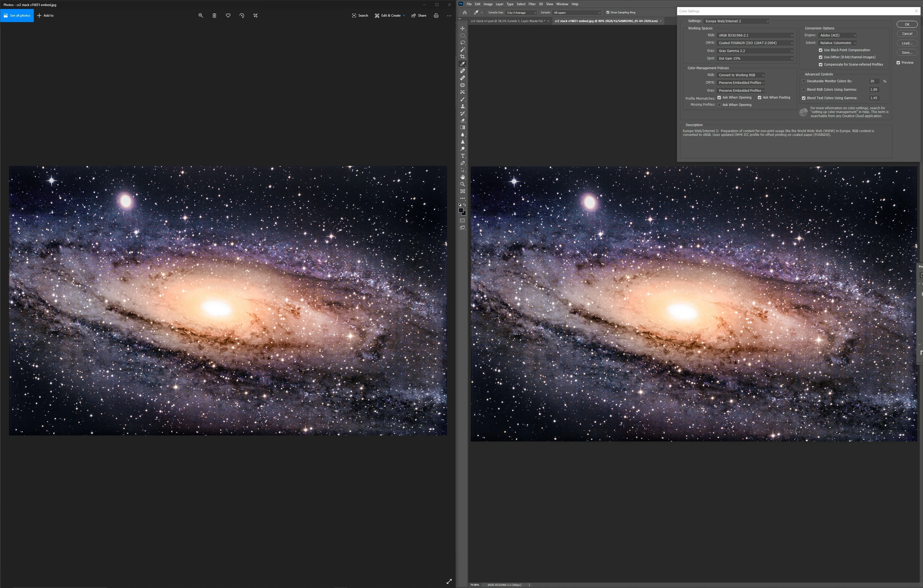The width and height of the screenshot is (923, 588).
Task: Select the Clone Stamp tool
Action: click(x=463, y=106)
